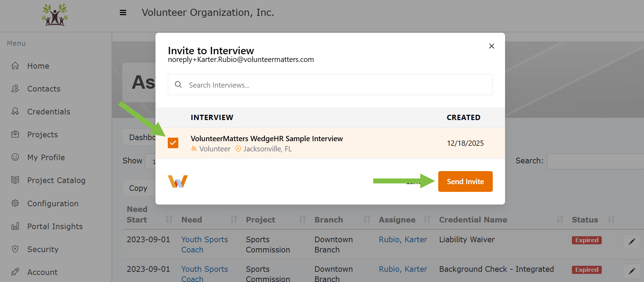644x282 pixels.
Task: Open Contacts in sidebar menu
Action: [44, 89]
